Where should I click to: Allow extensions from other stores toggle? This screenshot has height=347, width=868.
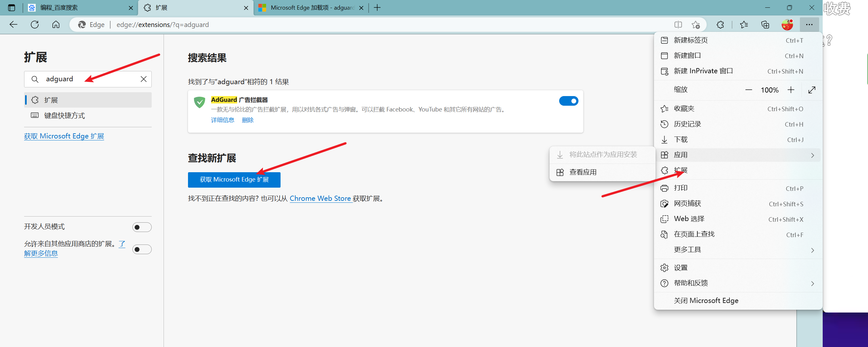[141, 250]
